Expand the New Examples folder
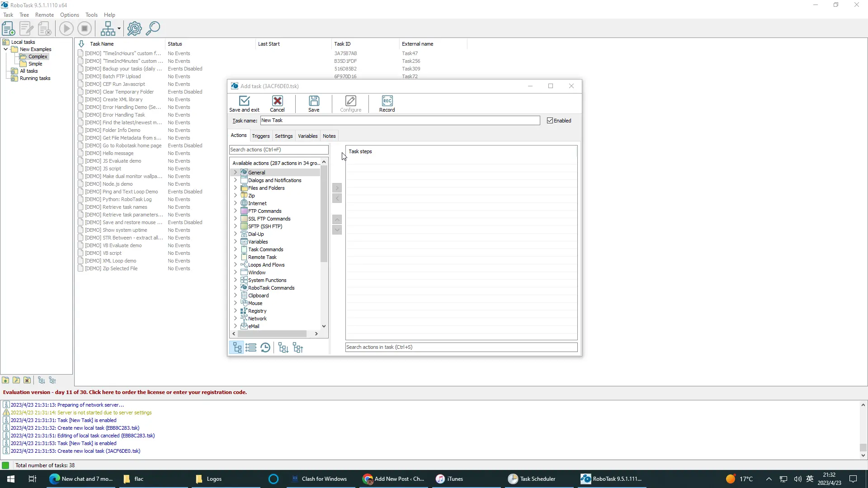868x488 pixels. (x=6, y=49)
